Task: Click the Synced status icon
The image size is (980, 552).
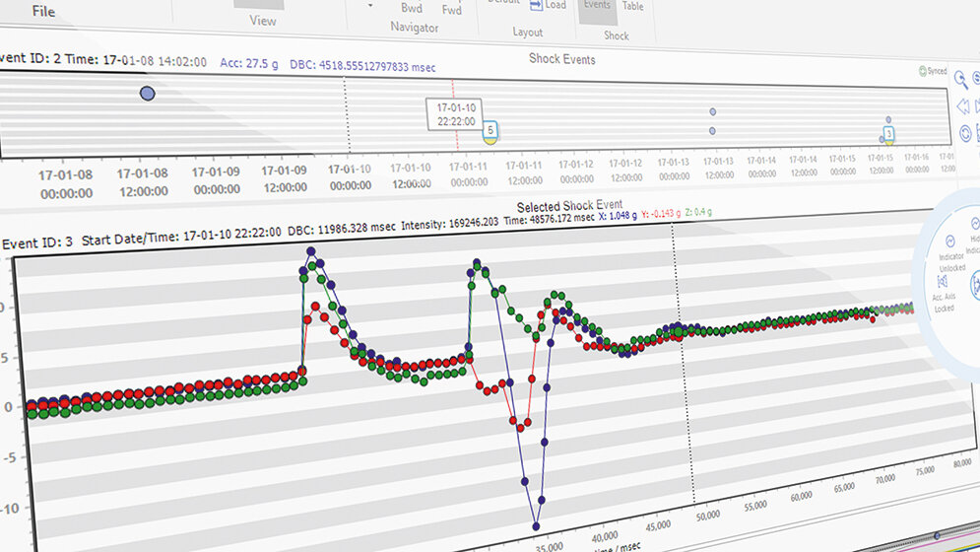Action: (x=923, y=71)
